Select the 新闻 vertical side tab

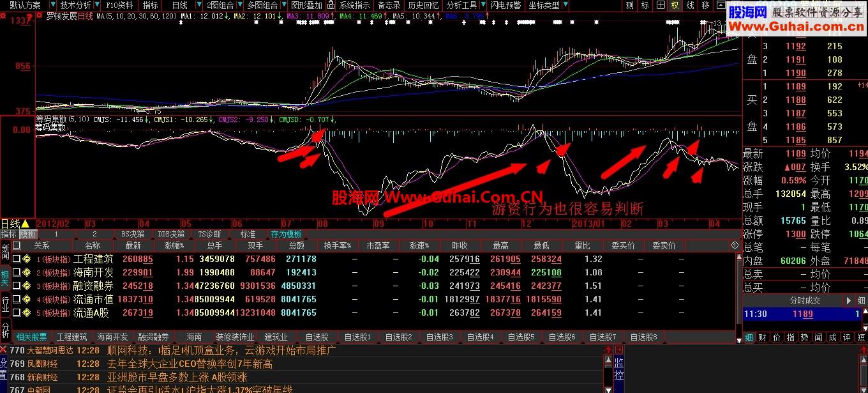(x=5, y=251)
